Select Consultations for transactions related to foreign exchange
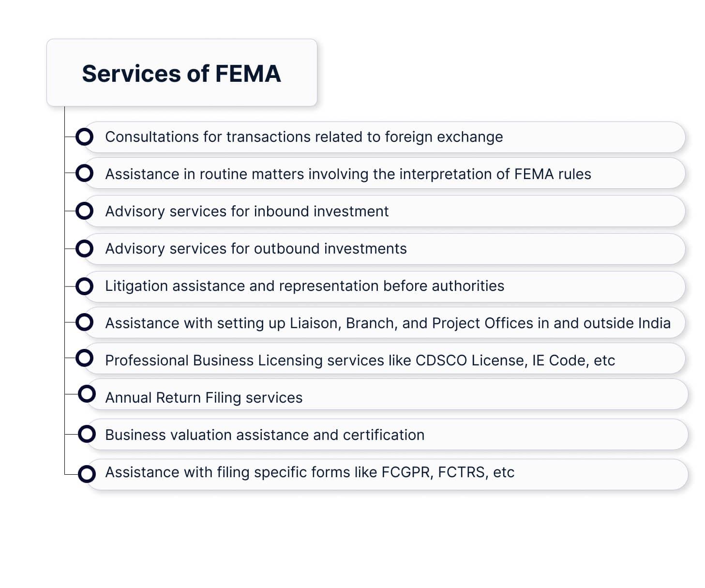The height and width of the screenshot is (588, 705). point(304,137)
